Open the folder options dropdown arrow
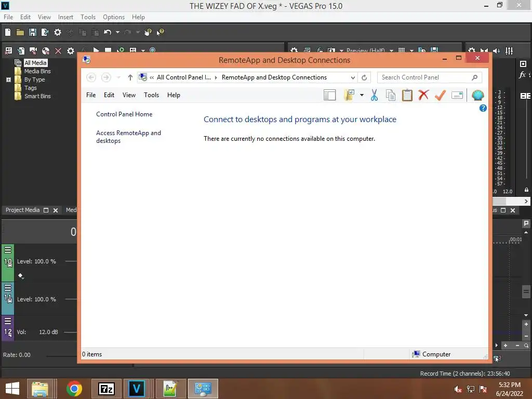 pos(362,95)
